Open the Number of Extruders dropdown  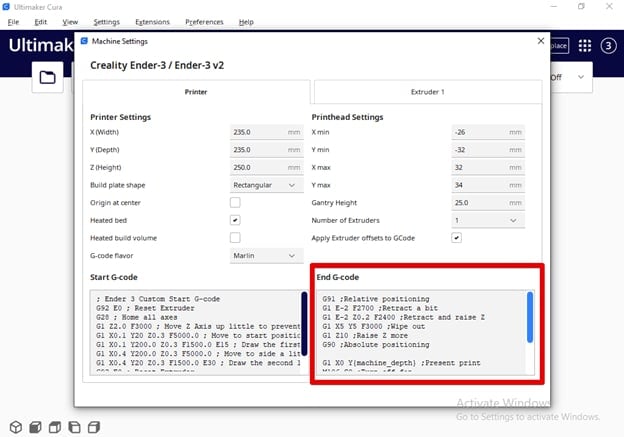pyautogui.click(x=488, y=220)
